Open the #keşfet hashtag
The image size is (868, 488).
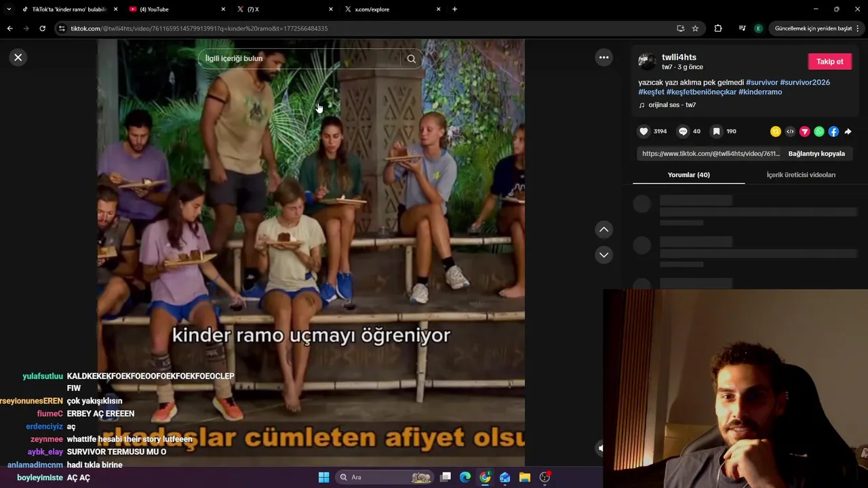[651, 92]
